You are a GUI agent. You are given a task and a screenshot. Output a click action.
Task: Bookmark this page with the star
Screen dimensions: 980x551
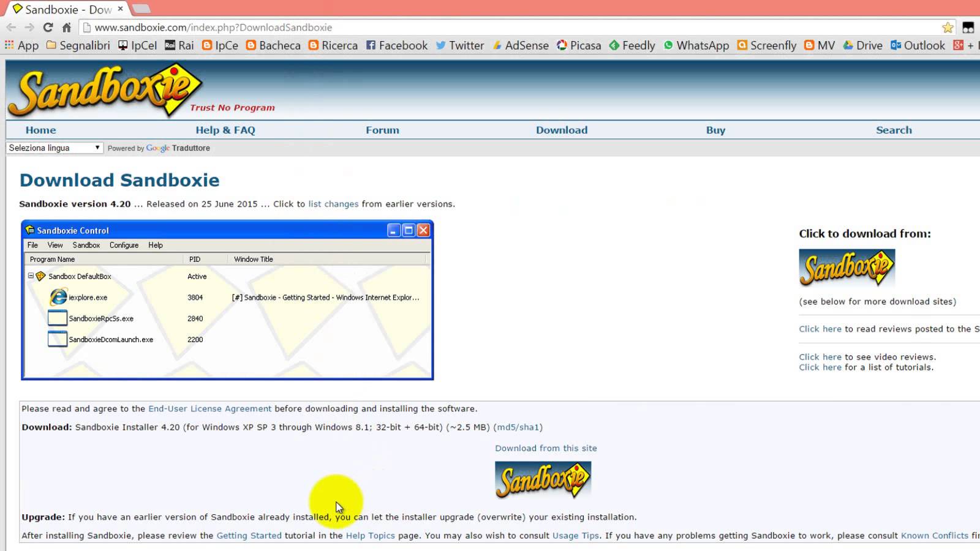pos(948,28)
